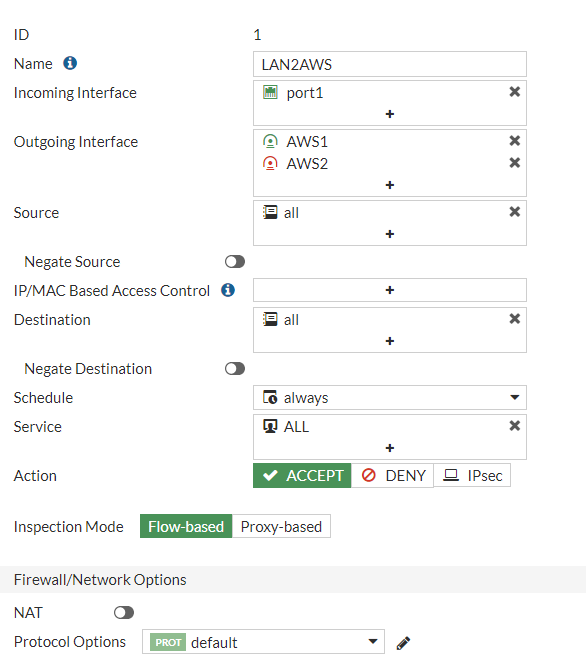
Task: Click the info icon next to Name
Action: tap(70, 63)
